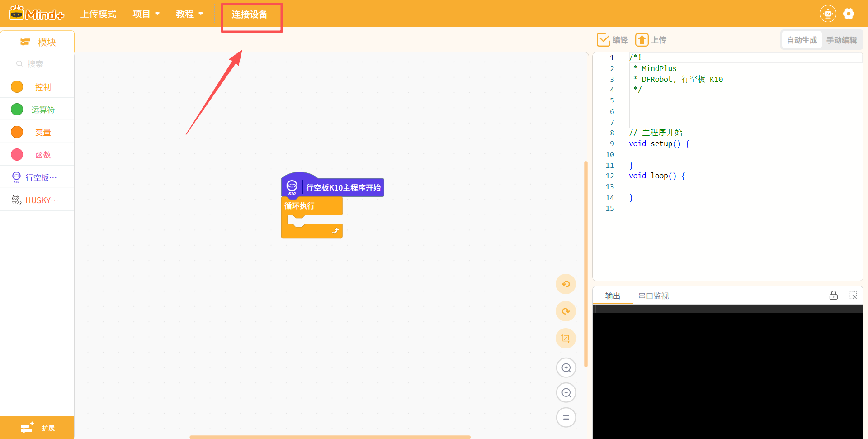Click the redo button on canvas
Viewport: 868px width, 439px height.
click(x=566, y=311)
